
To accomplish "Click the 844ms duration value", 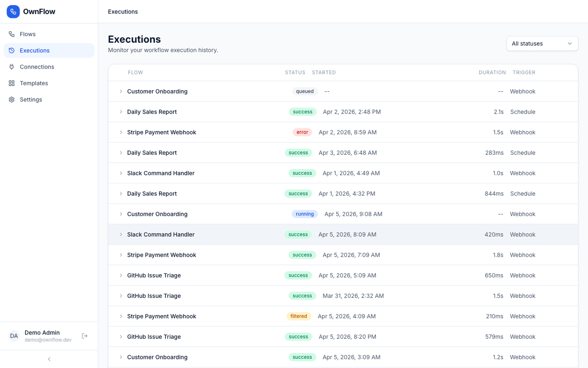I will (494, 194).
